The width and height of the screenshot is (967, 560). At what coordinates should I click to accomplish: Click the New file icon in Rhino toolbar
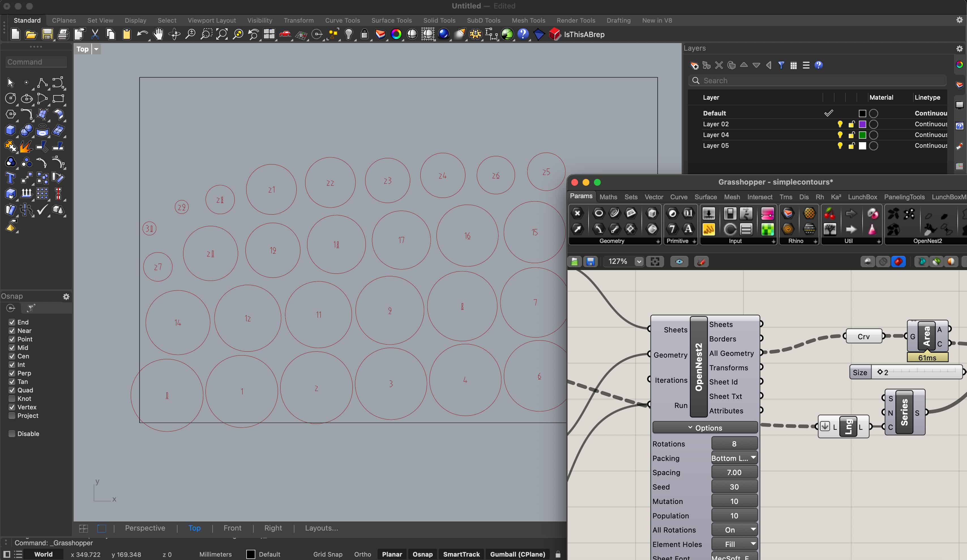point(15,35)
